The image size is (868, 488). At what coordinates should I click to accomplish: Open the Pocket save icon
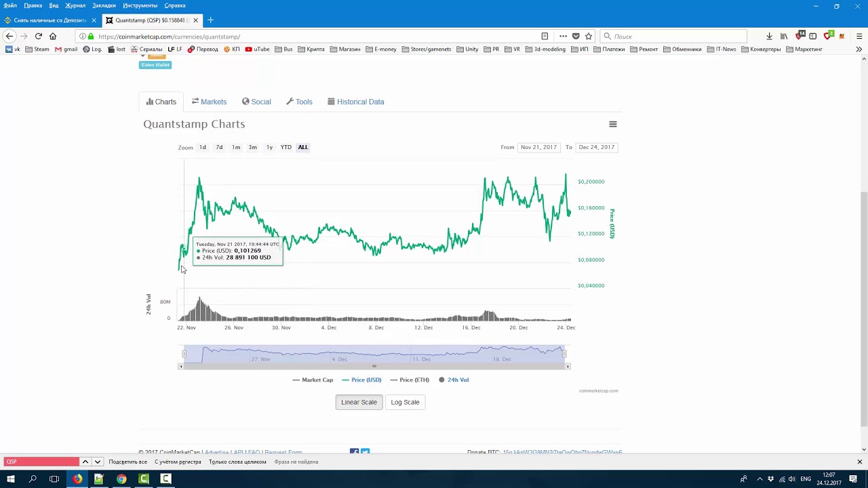tap(576, 36)
